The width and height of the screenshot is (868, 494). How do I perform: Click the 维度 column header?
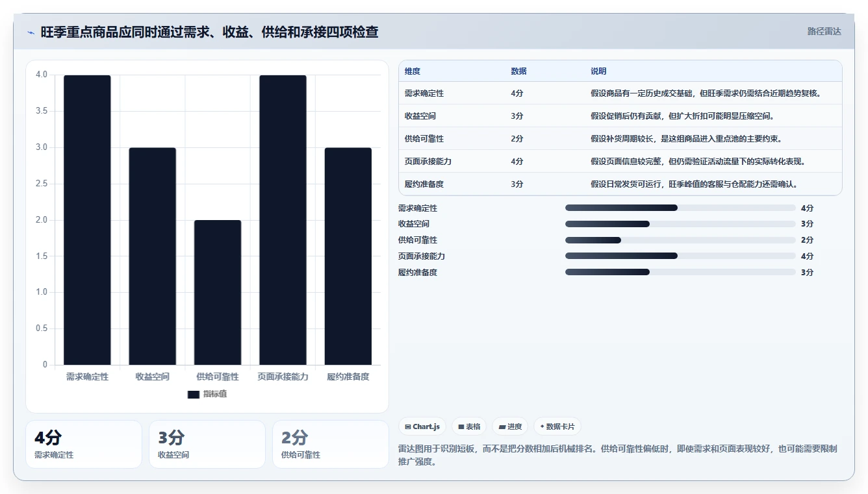click(413, 71)
